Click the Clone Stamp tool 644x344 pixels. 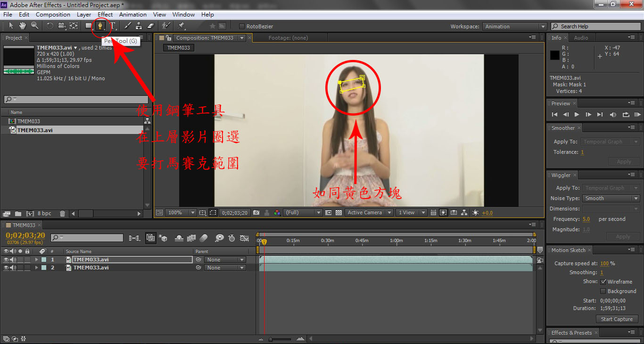click(139, 26)
